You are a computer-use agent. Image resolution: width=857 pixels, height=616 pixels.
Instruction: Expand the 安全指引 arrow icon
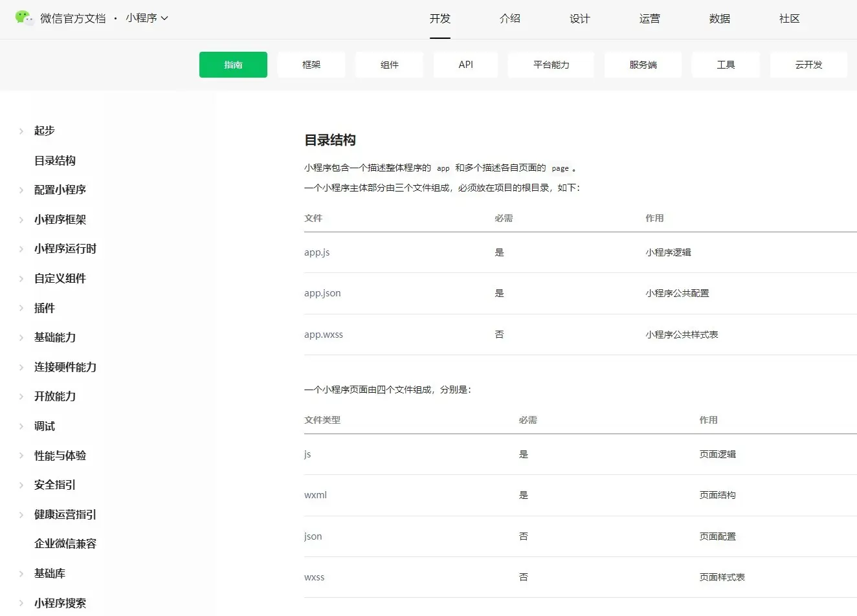[21, 485]
